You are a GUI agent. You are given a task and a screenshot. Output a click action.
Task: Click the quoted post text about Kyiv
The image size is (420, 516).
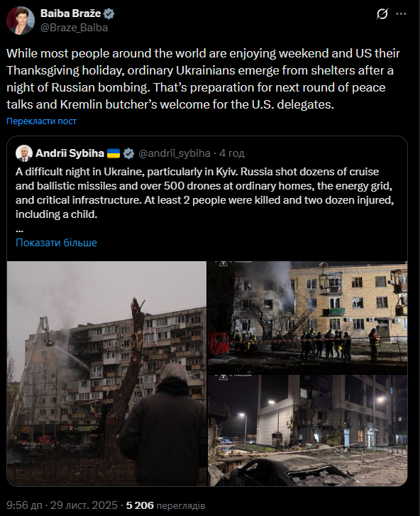[204, 193]
